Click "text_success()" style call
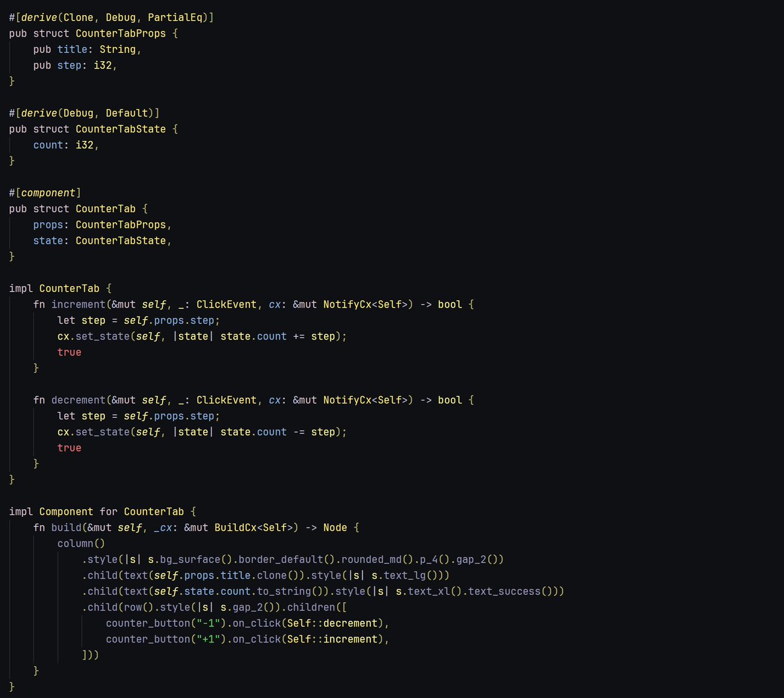The height and width of the screenshot is (698, 784). (510, 592)
